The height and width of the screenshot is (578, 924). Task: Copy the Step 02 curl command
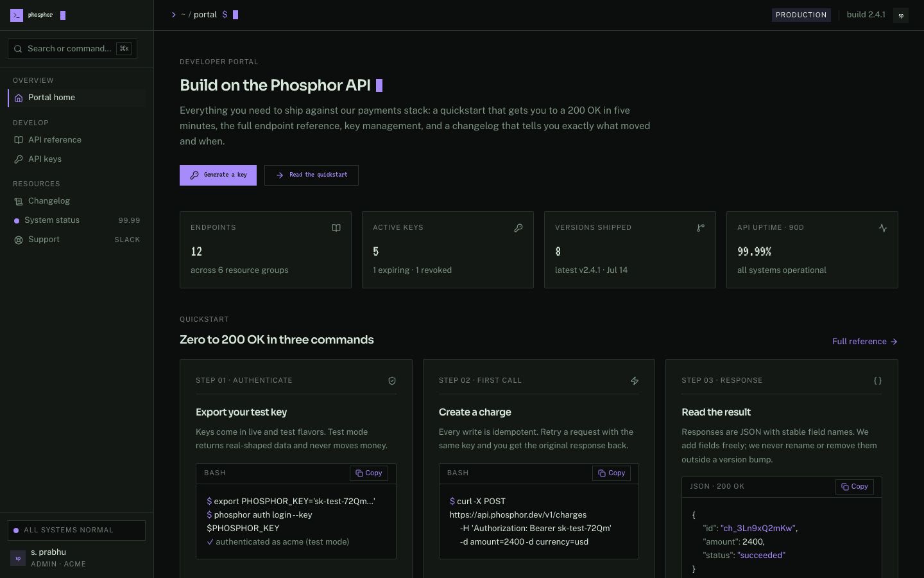612,473
